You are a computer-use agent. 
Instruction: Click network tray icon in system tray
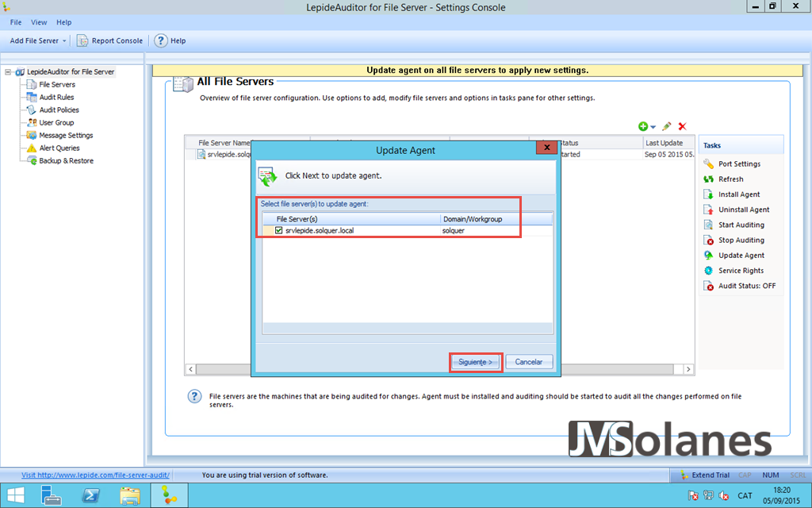708,495
